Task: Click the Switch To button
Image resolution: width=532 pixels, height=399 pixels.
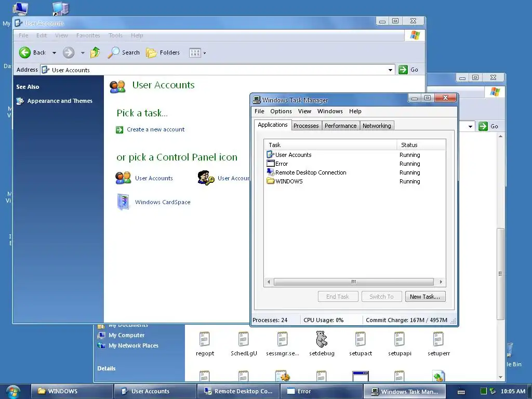Action: [382, 297]
